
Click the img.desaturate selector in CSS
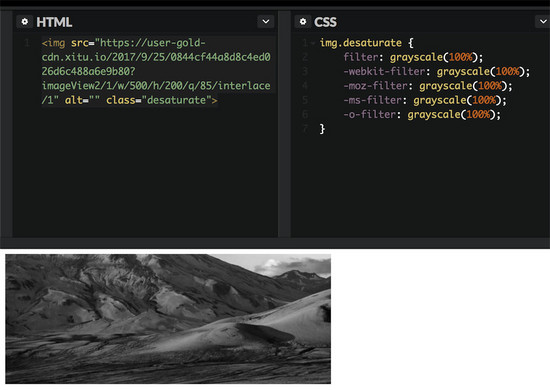tap(361, 43)
